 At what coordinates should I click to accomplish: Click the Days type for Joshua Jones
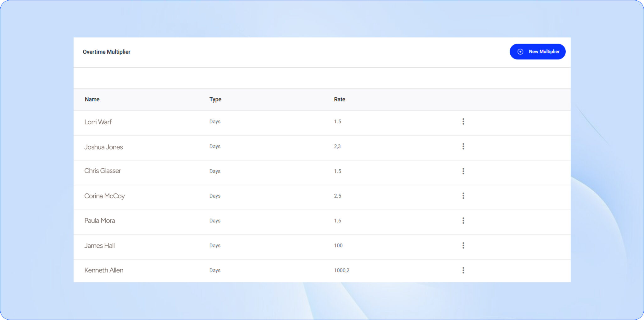tap(215, 147)
